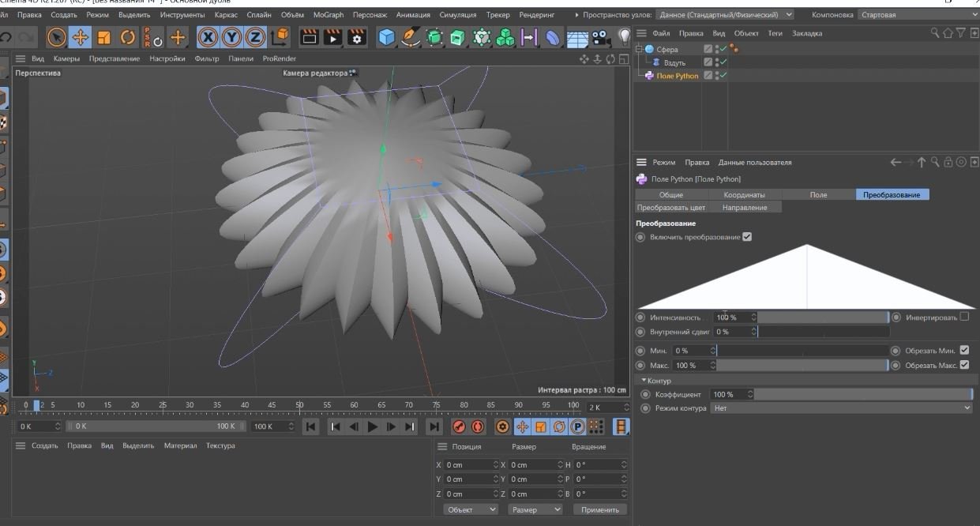The height and width of the screenshot is (526, 980).
Task: Click the spline pen tool icon
Action: [x=410, y=37]
